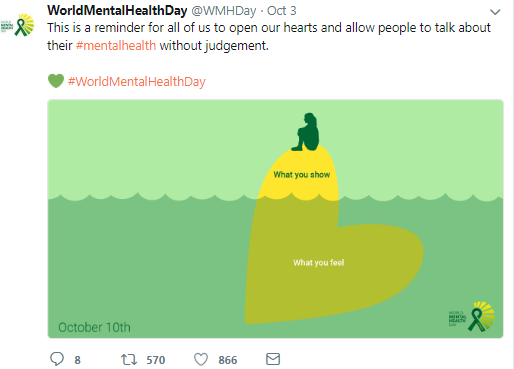View the likes count 866
Image resolution: width=514 pixels, height=369 pixels.
coord(228,360)
